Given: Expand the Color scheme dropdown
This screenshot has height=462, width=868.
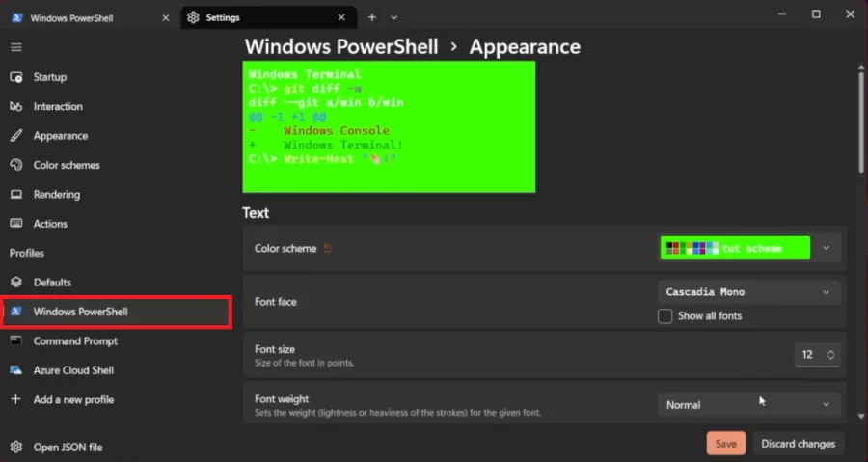Looking at the screenshot, I should click(x=826, y=249).
